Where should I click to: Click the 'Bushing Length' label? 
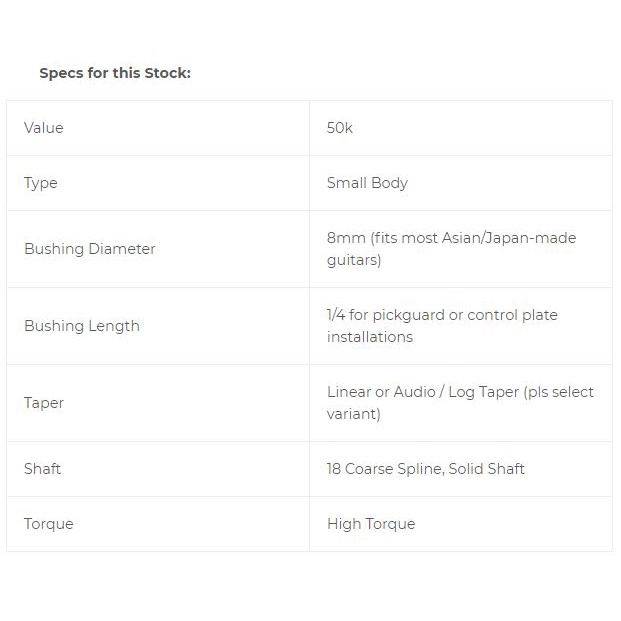[x=82, y=326]
